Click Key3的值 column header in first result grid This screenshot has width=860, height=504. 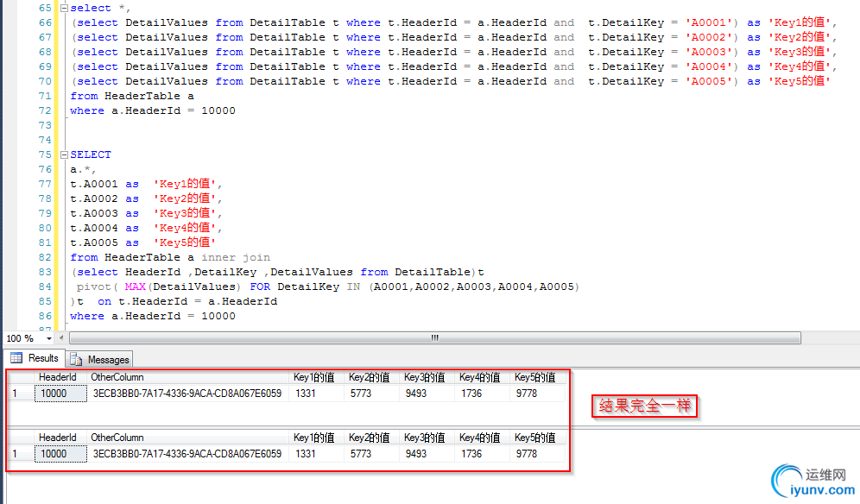coord(427,377)
